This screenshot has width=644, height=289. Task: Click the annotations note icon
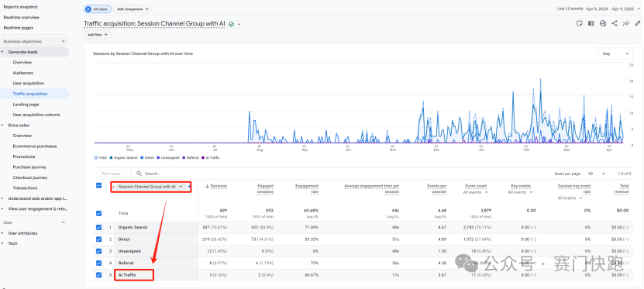579,23
